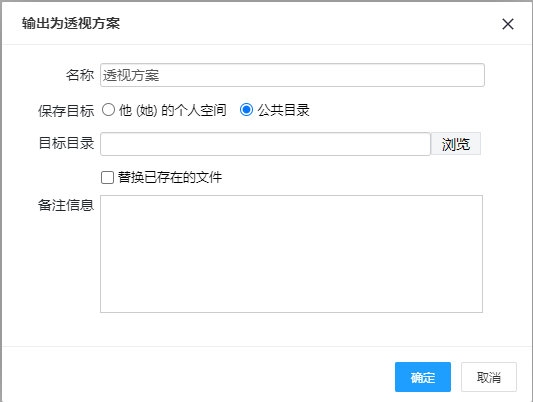Click the 名称 text field
The height and width of the screenshot is (402, 533).
292,75
